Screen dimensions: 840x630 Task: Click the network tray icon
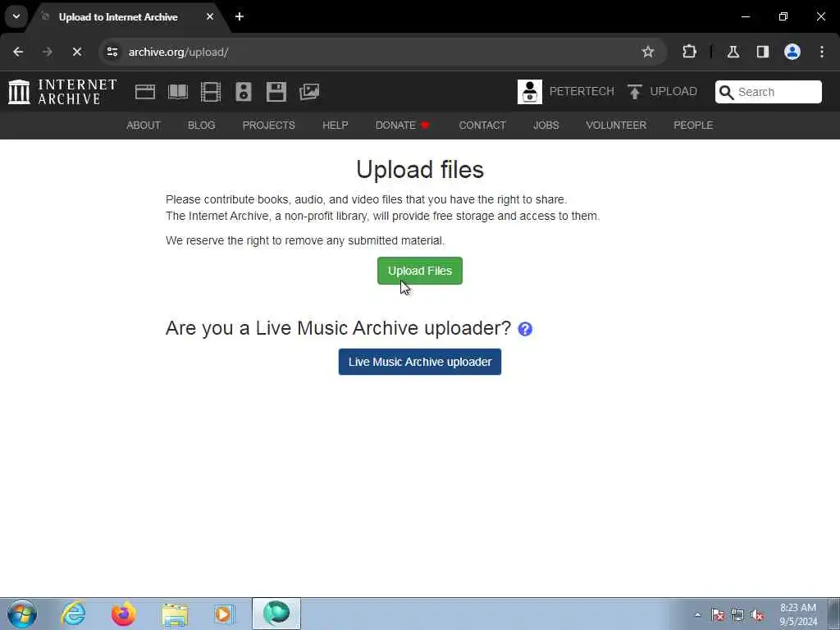coord(737,615)
